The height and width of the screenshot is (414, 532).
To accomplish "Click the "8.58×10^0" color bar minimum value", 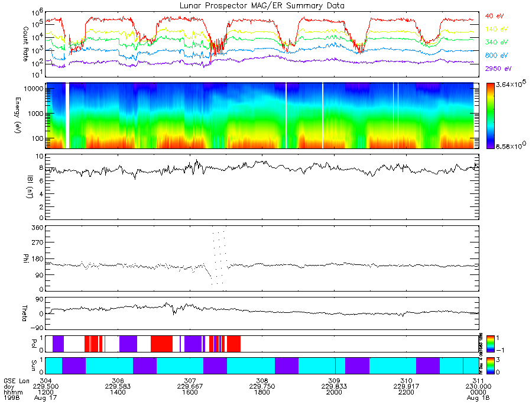I will (x=511, y=146).
